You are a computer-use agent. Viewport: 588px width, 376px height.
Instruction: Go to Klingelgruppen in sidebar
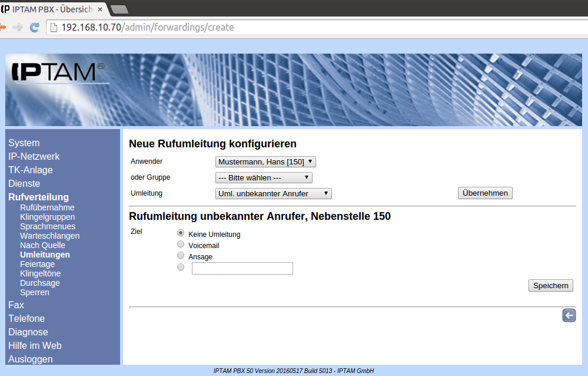point(47,217)
